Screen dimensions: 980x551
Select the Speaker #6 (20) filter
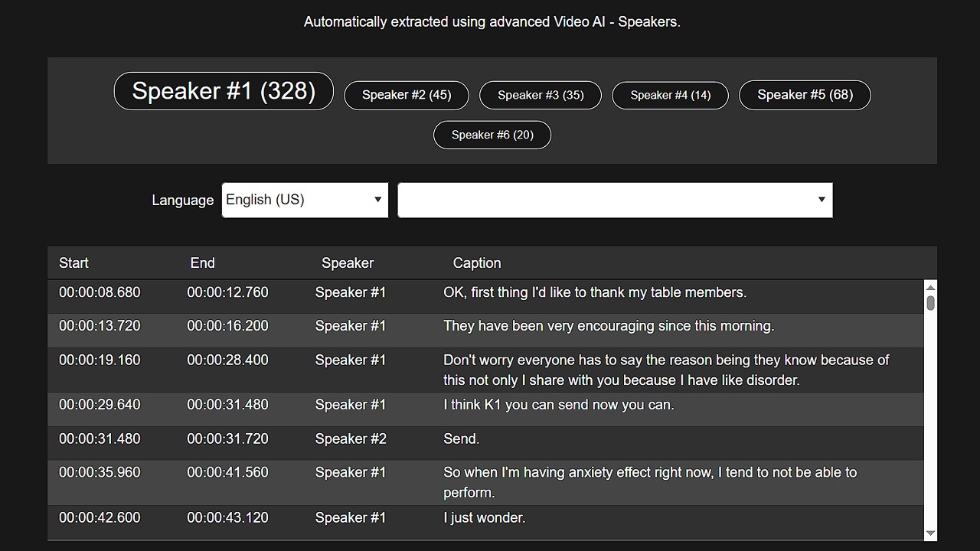[x=492, y=135]
